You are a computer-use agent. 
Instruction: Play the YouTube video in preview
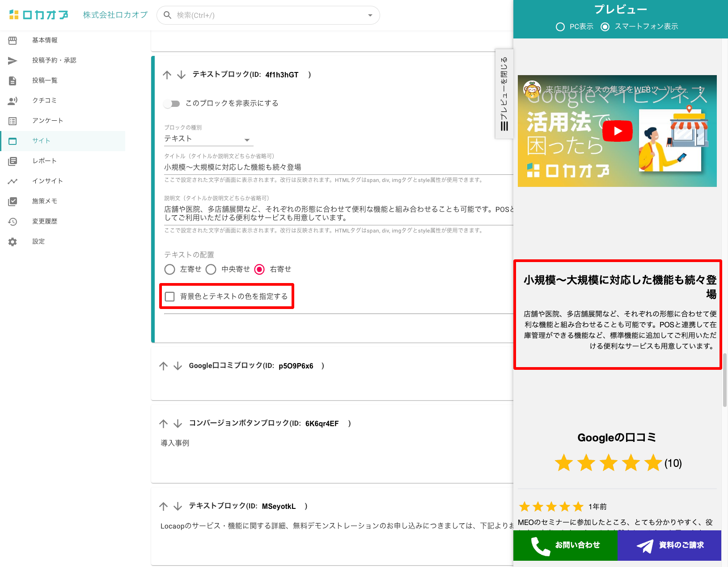click(x=617, y=131)
